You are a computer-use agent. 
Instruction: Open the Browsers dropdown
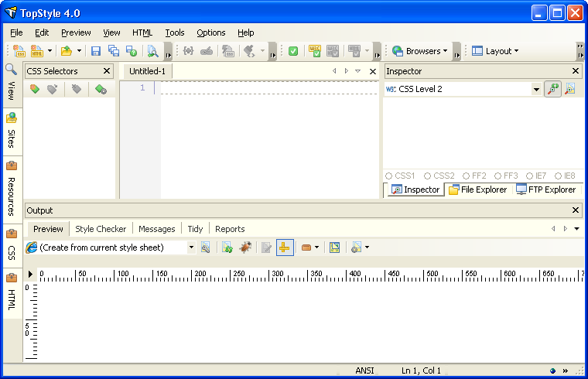[x=420, y=51]
